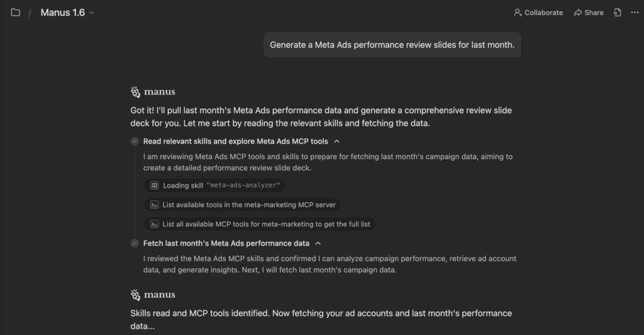Click the book icon on Loading skill chip
This screenshot has height=335, width=644.
154,185
